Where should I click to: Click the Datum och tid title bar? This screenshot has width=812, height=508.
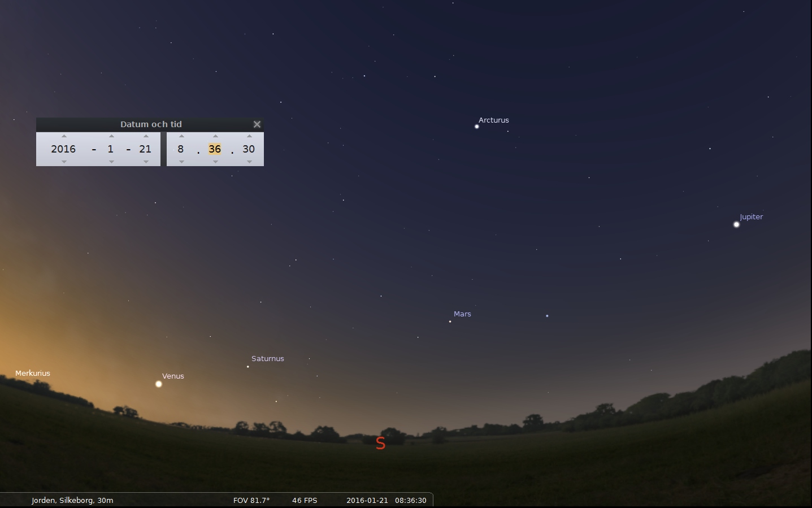(x=151, y=124)
